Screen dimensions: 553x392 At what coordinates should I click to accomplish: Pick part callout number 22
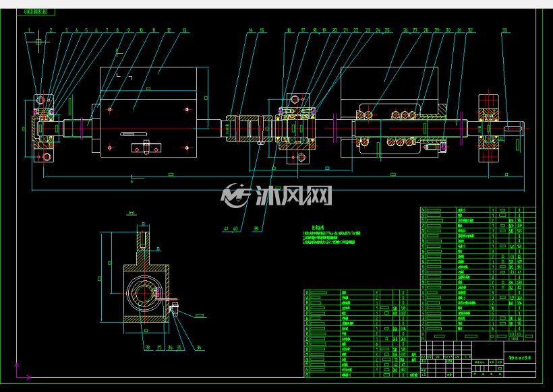coord(356,30)
